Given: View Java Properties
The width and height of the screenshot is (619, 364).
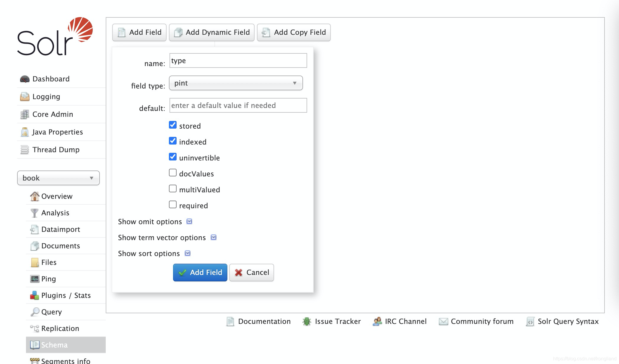Looking at the screenshot, I should 58,132.
